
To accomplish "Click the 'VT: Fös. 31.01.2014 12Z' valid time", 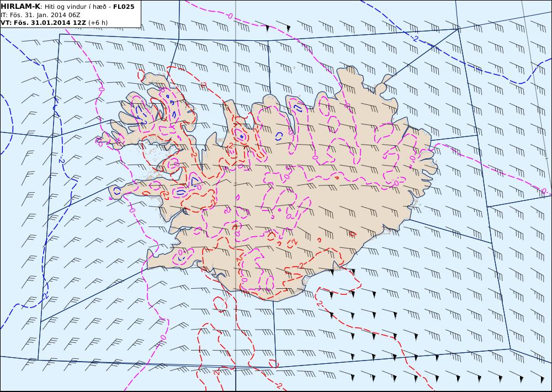I will (43, 23).
